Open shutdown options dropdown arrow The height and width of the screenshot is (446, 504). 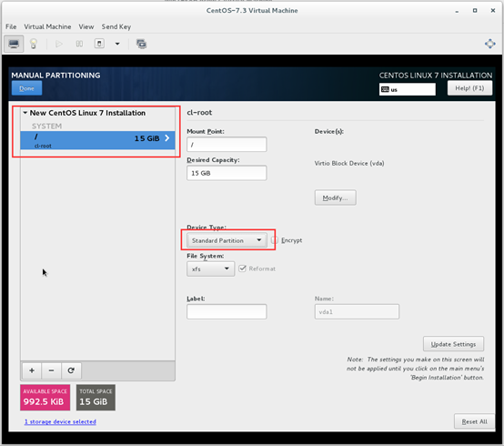coord(117,44)
